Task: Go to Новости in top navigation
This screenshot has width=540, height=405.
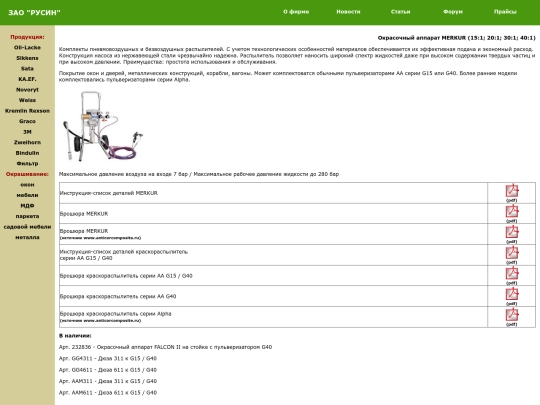Action: [x=348, y=12]
